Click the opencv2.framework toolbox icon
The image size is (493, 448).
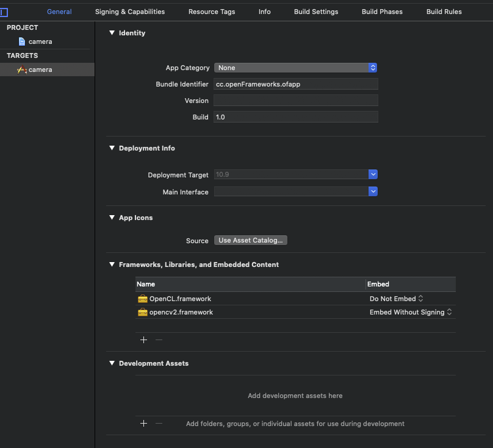click(x=142, y=312)
